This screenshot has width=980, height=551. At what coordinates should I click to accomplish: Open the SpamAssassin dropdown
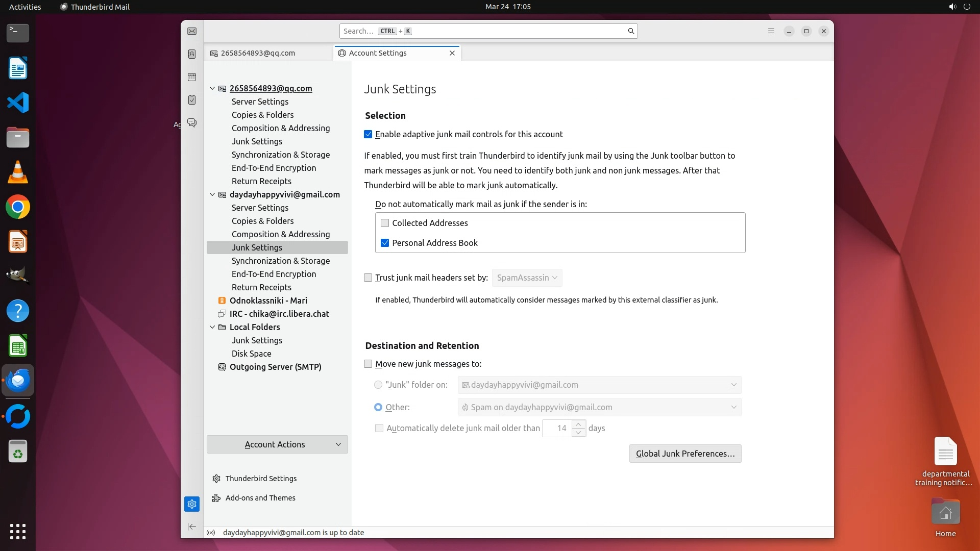pos(527,278)
